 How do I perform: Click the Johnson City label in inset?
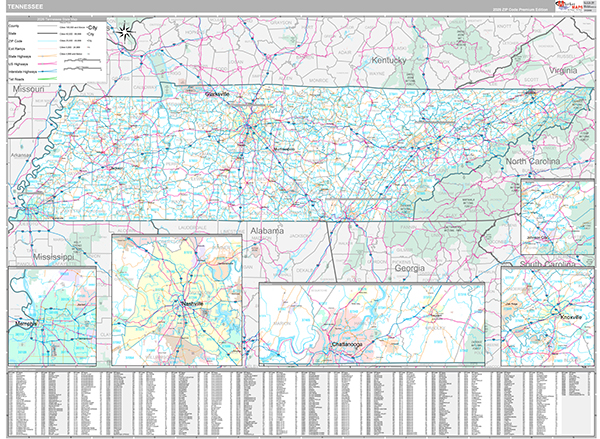[538, 238]
